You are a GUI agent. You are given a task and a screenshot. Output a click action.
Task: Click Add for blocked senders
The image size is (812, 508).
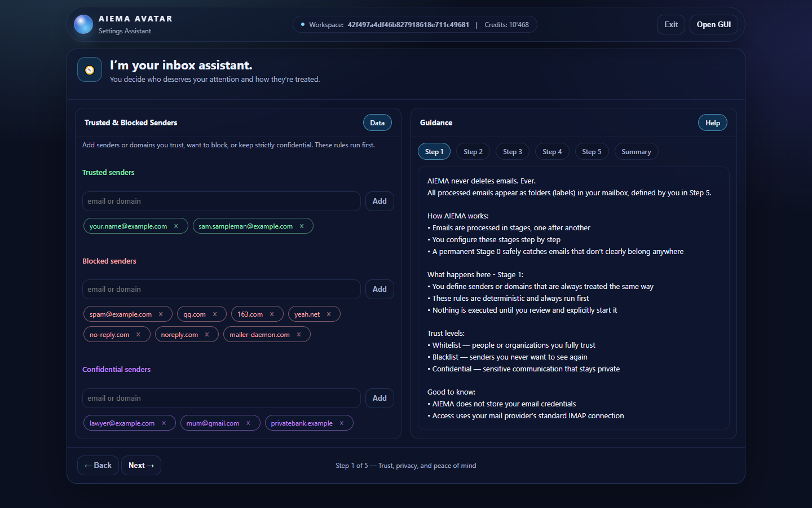coord(379,290)
